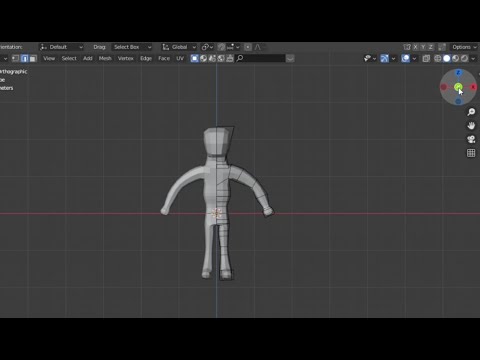The width and height of the screenshot is (480, 360).
Task: Toggle the camera view icon
Action: coord(471,139)
